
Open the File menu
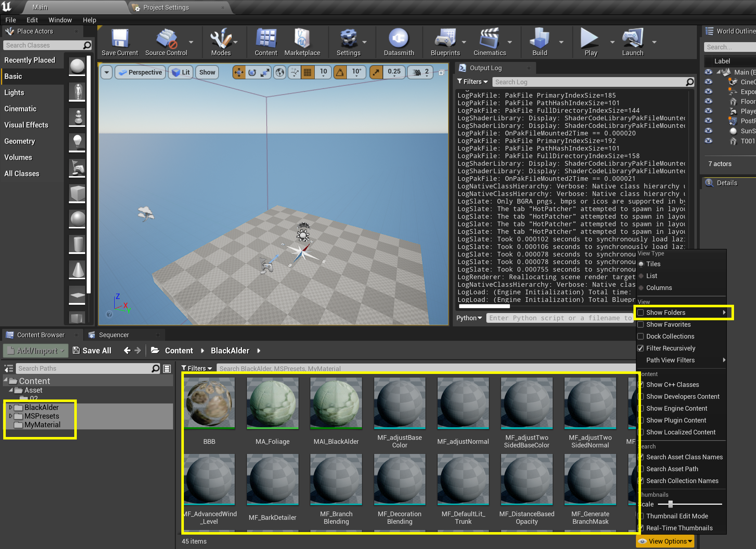10,20
